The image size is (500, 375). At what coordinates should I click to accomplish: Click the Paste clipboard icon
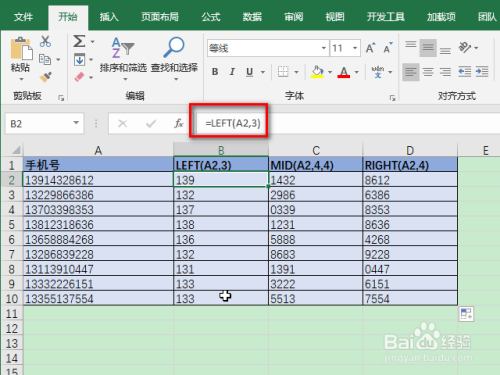(x=21, y=49)
